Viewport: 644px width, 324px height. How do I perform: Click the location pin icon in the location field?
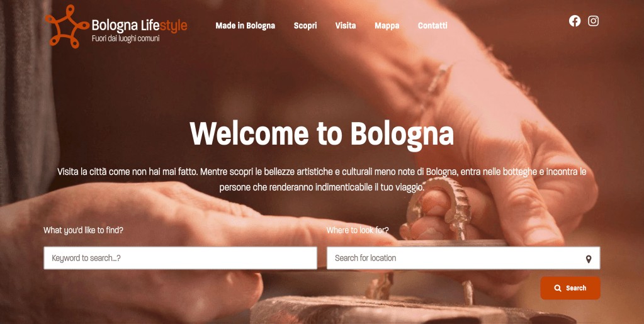click(x=589, y=259)
